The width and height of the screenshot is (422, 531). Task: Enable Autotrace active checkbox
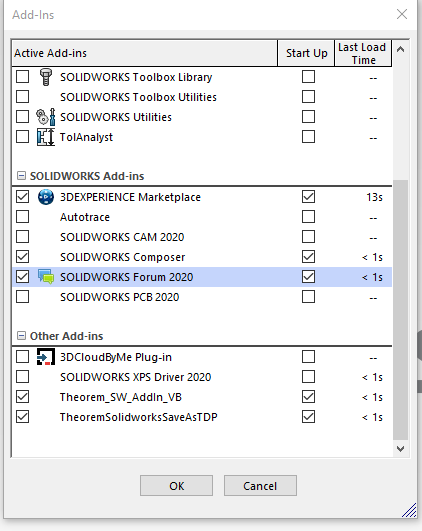point(23,217)
